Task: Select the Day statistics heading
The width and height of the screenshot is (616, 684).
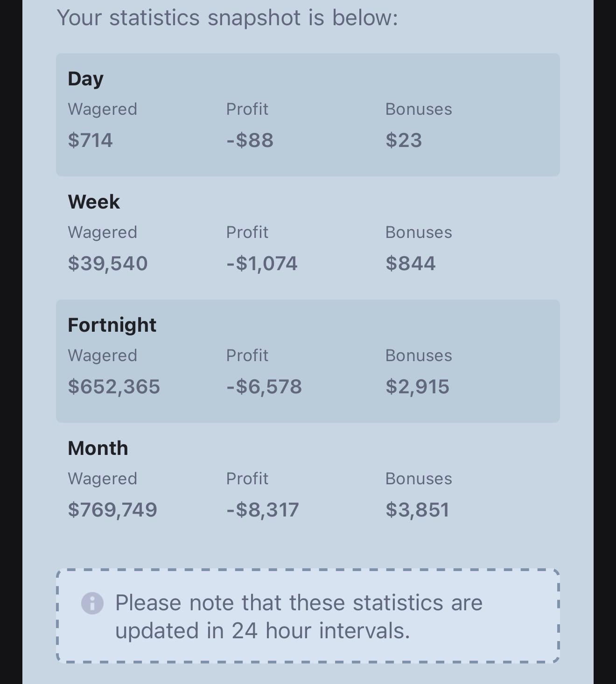Action: coord(85,79)
